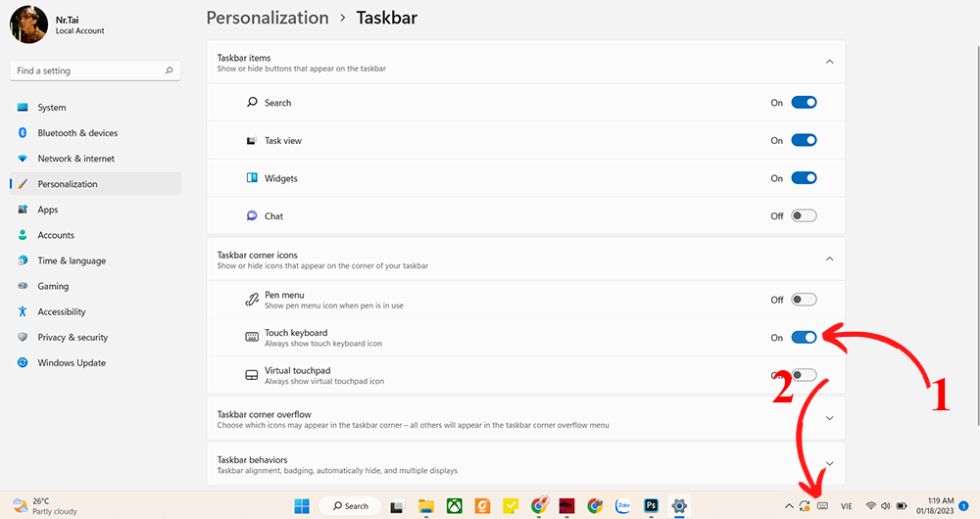980x519 pixels.
Task: Click the Search row magnifier icon
Action: pos(252,102)
